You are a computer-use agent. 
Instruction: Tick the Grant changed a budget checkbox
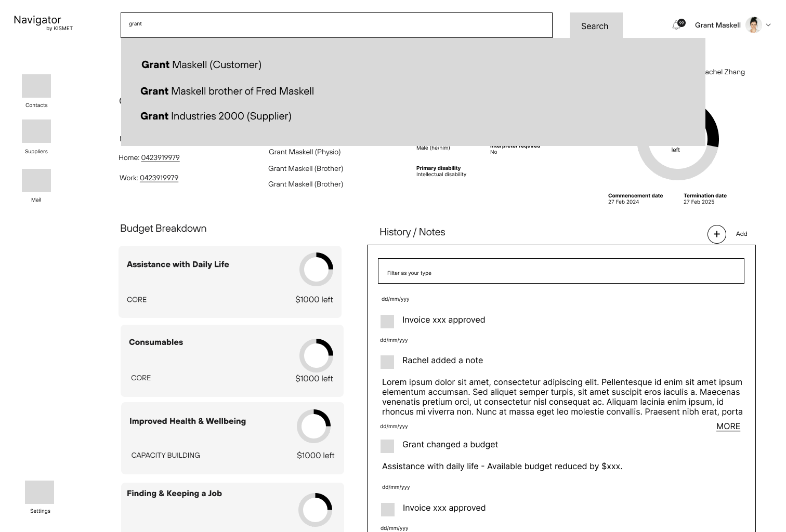pyautogui.click(x=387, y=446)
